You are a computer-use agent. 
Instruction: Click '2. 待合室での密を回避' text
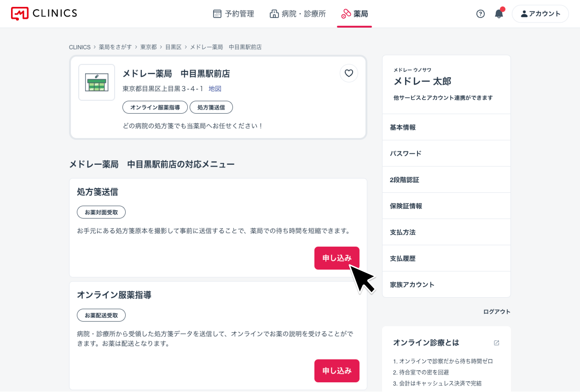(x=421, y=372)
